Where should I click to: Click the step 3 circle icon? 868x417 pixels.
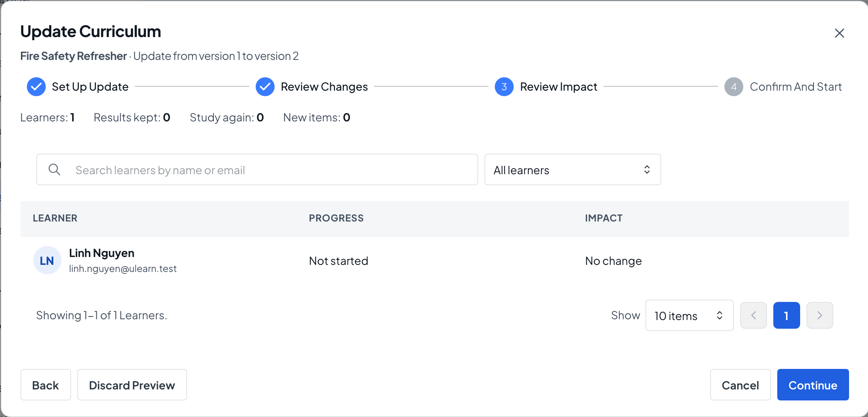[504, 87]
